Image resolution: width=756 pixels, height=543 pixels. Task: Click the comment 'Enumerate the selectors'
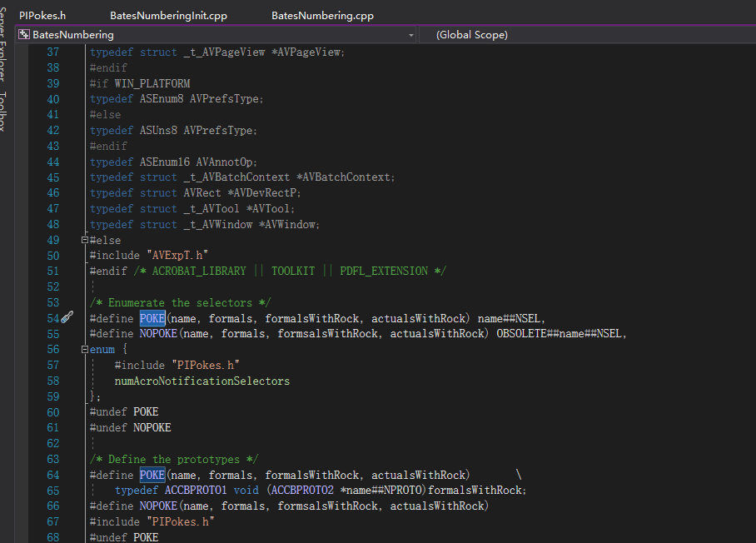pyautogui.click(x=180, y=303)
